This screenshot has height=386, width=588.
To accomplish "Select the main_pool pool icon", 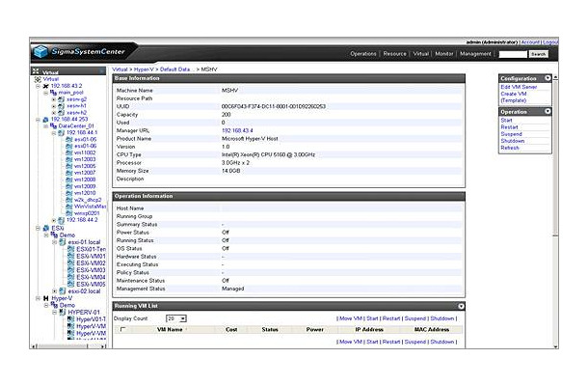I will 53,93.
